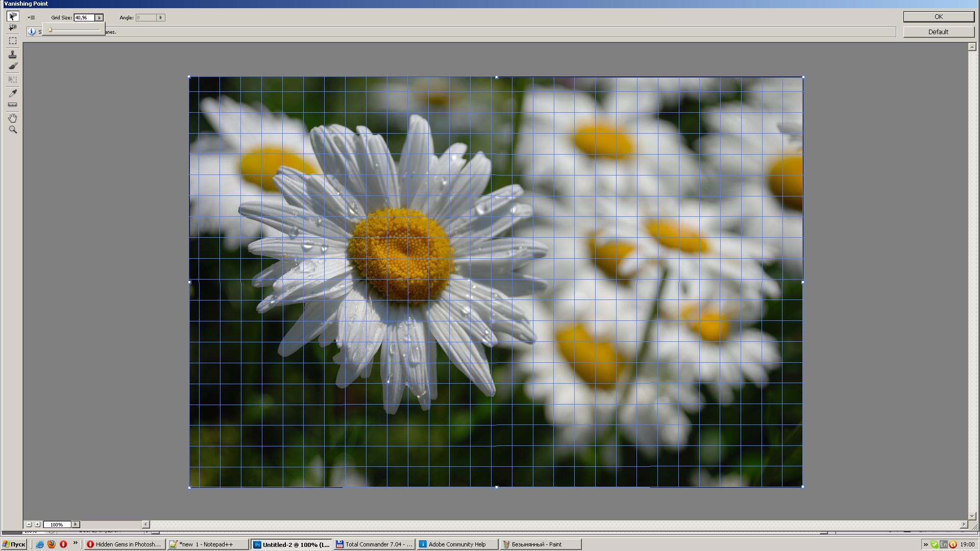Switch to Notepad++ in the taskbar

pyautogui.click(x=207, y=544)
